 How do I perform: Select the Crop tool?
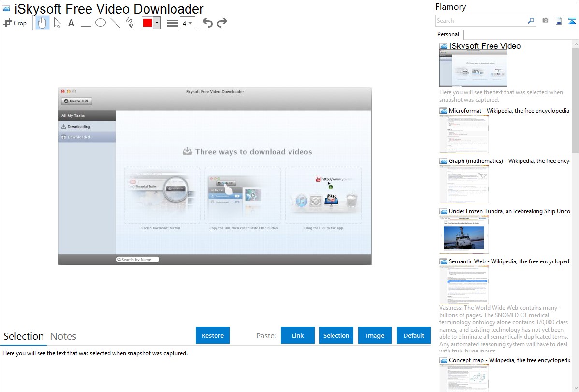[x=15, y=23]
